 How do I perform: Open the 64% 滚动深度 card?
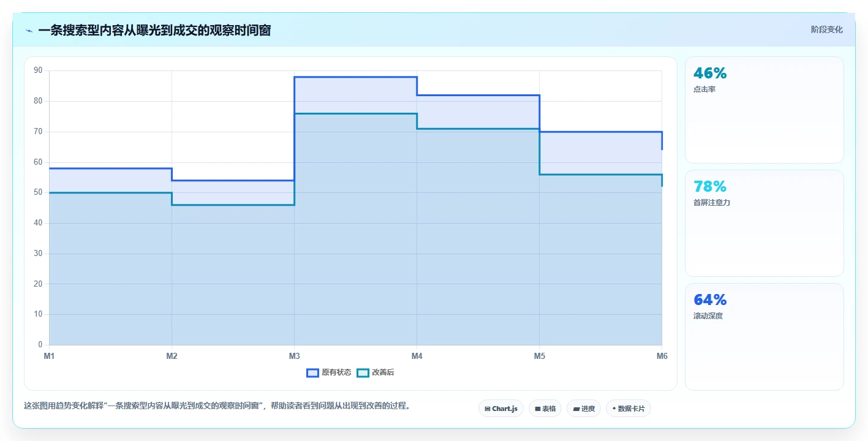[x=764, y=336]
